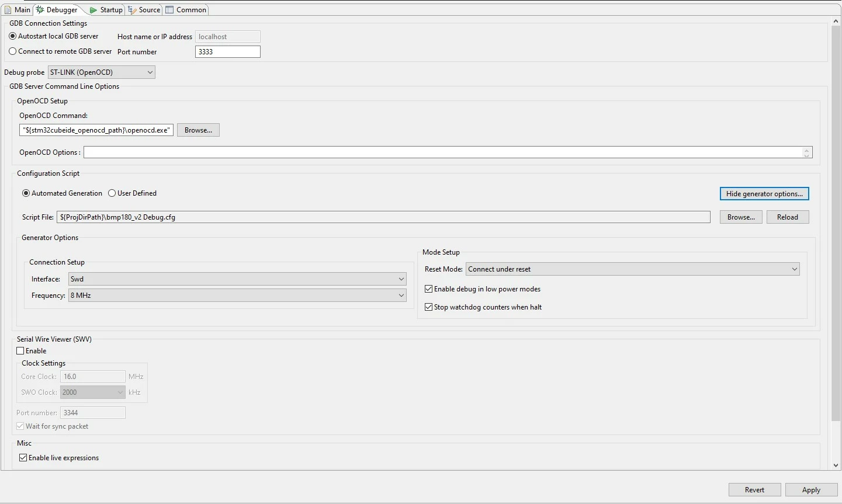The width and height of the screenshot is (842, 504).
Task: Toggle Enable debug in low power modes
Action: 483,289
